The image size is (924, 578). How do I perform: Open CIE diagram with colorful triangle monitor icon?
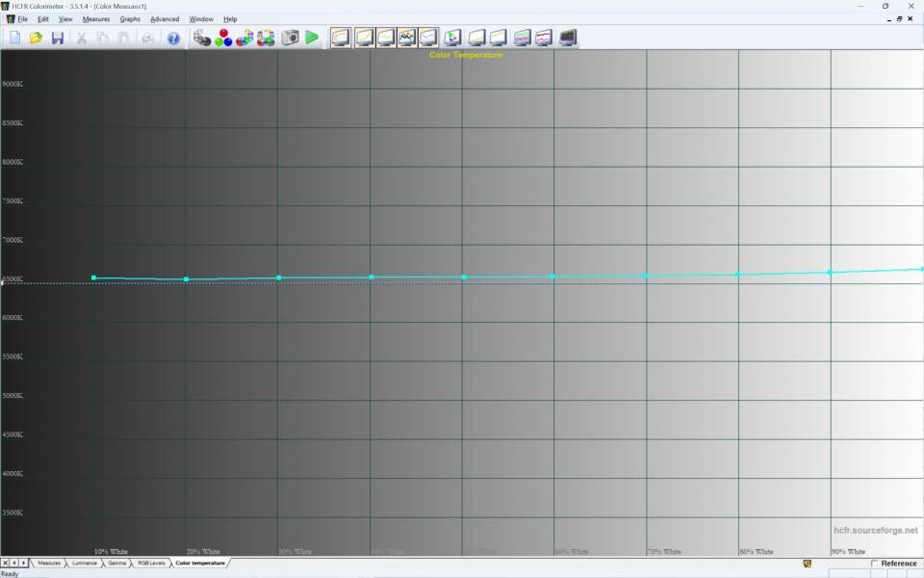[452, 38]
